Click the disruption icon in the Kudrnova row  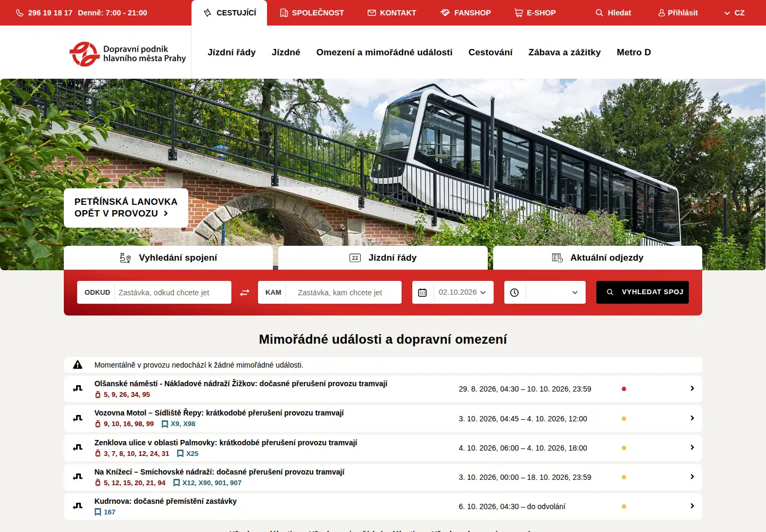(x=78, y=506)
